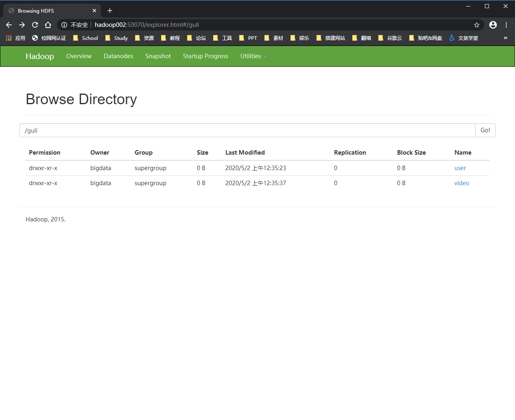515x420 pixels.
Task: Click the Last Modified column header
Action: (x=245, y=153)
